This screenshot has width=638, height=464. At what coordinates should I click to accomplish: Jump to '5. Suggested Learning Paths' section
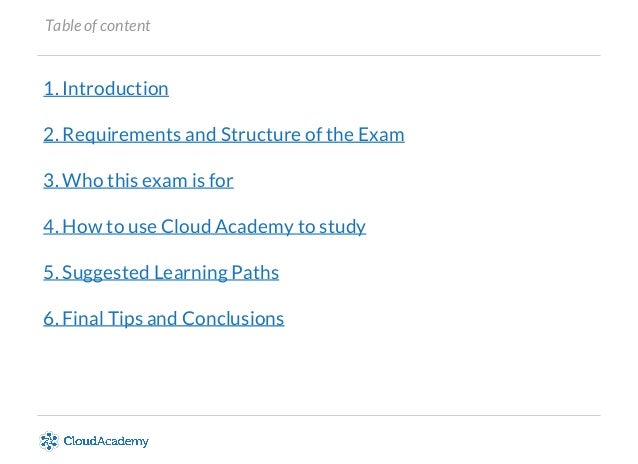click(161, 273)
